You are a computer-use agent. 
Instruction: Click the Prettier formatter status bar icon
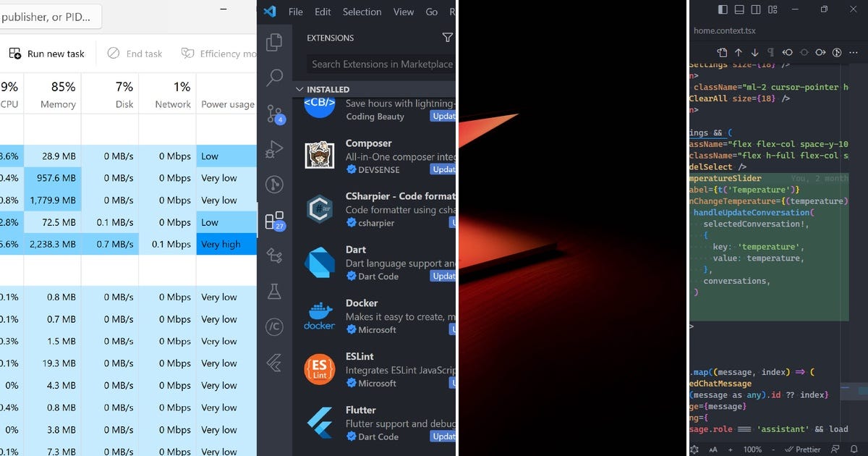(x=804, y=449)
